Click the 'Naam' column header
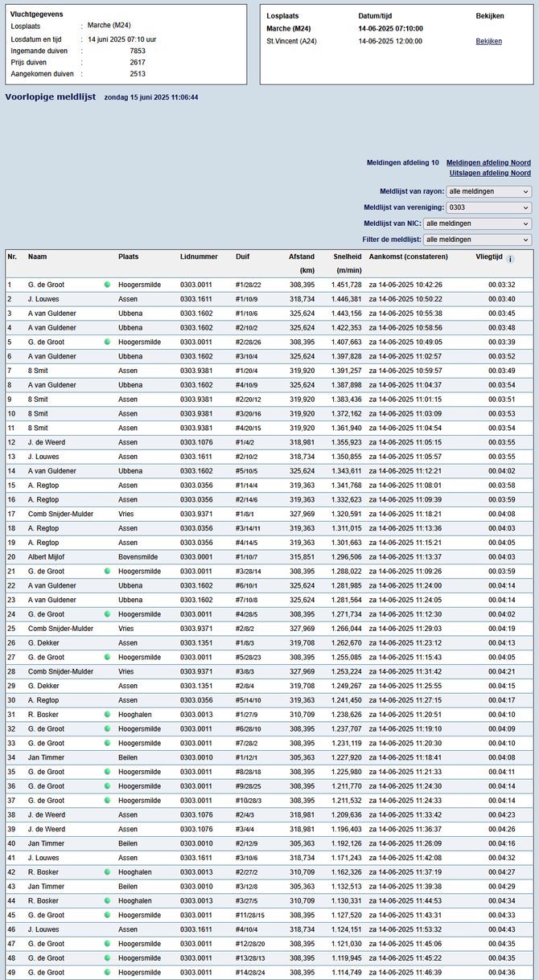 [x=37, y=256]
